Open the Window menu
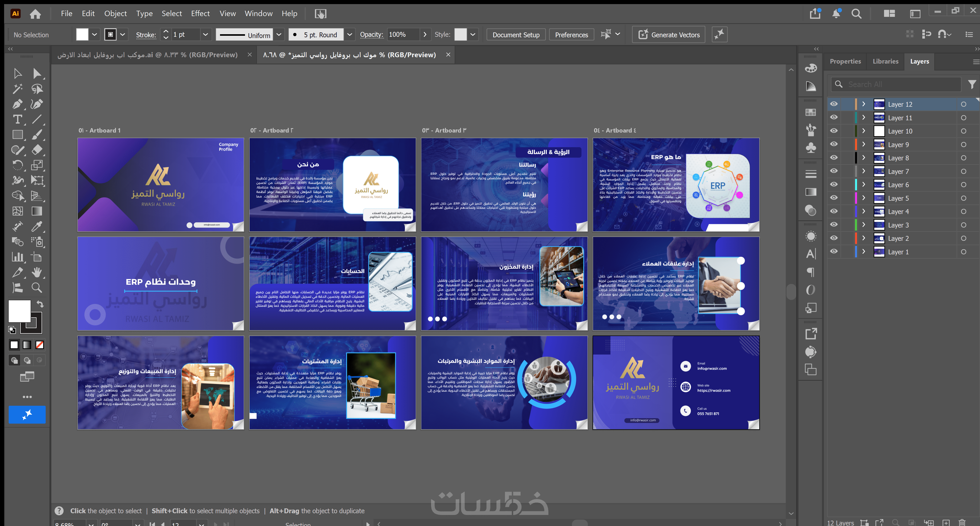Screen dimensions: 980x526 [259, 14]
